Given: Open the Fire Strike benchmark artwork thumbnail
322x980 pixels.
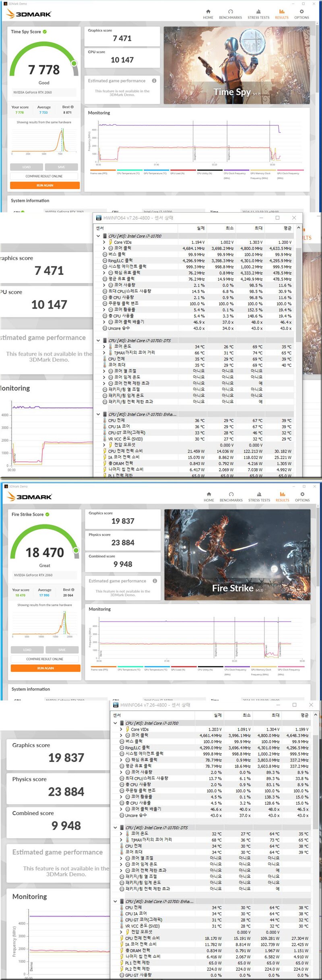Looking at the screenshot, I should point(237,555).
